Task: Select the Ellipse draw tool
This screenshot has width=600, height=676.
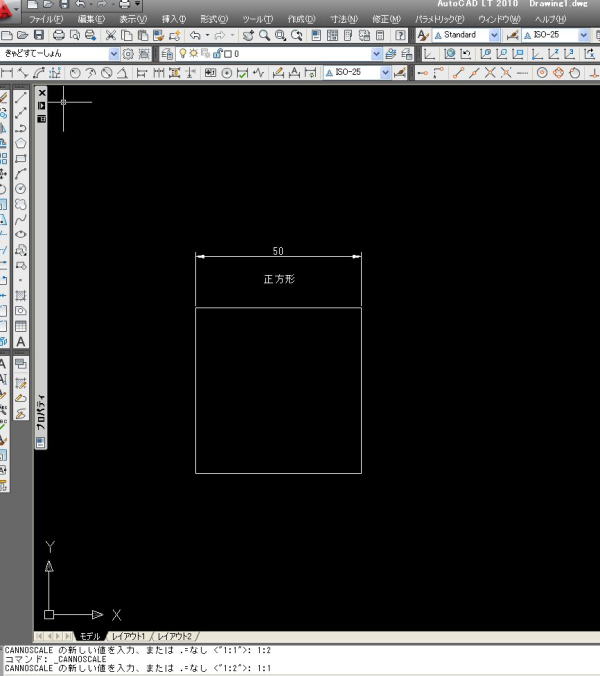Action: pos(21,235)
